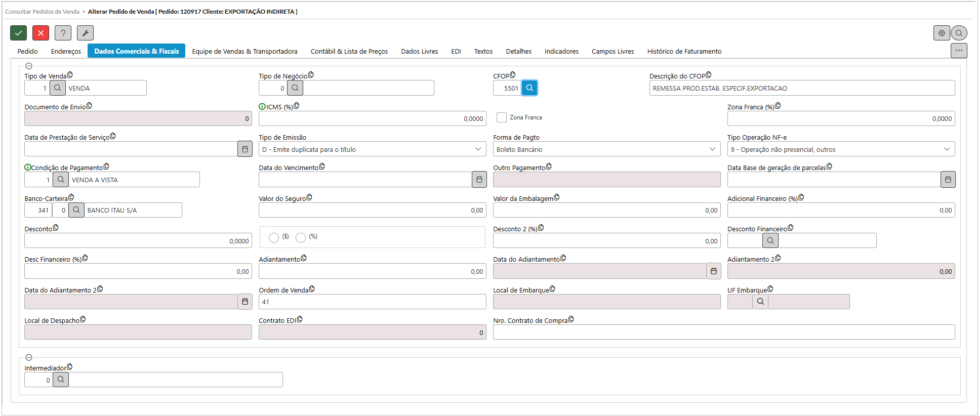Open calendar for Data de Prestação de Serviço
The image size is (980, 416).
pos(245,149)
